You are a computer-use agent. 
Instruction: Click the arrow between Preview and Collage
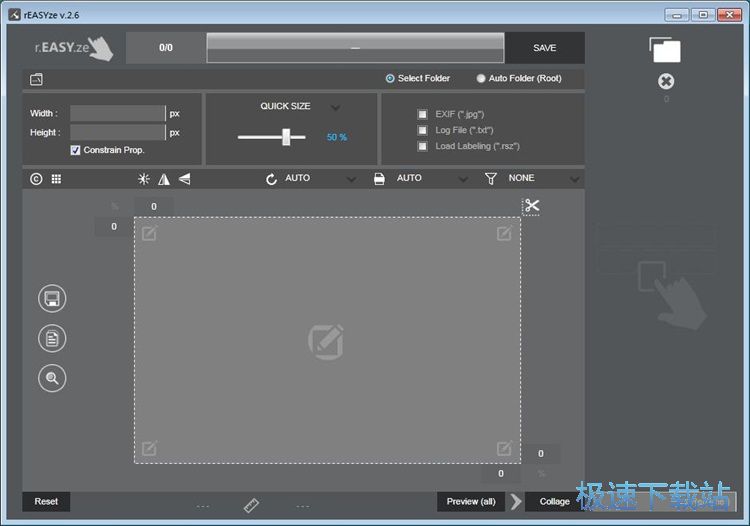pos(516,502)
